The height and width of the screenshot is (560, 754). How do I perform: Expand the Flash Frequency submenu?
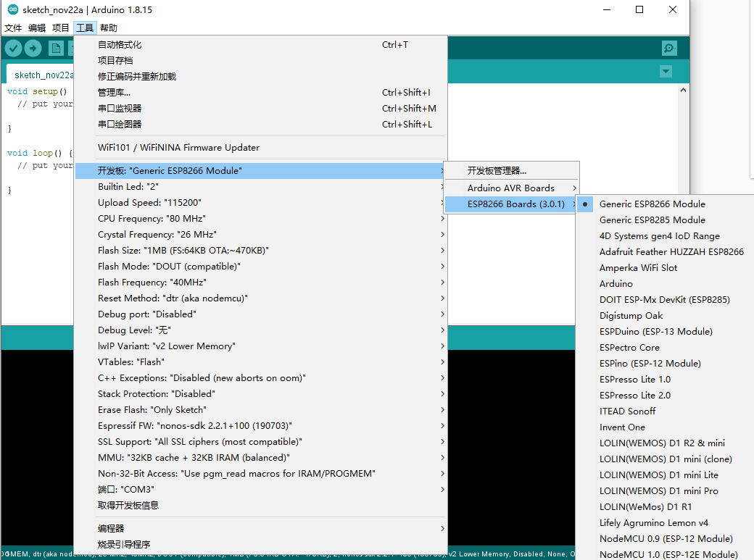pyautogui.click(x=261, y=282)
